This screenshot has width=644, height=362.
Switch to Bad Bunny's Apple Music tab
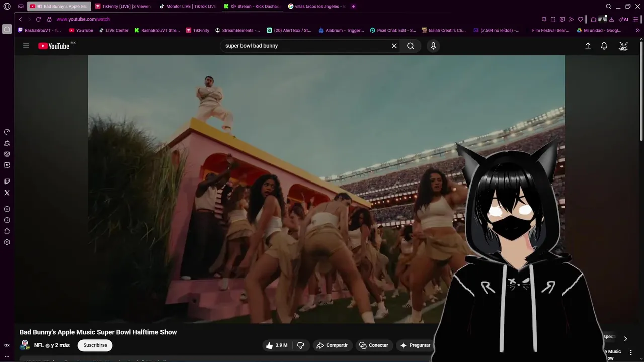(59, 6)
